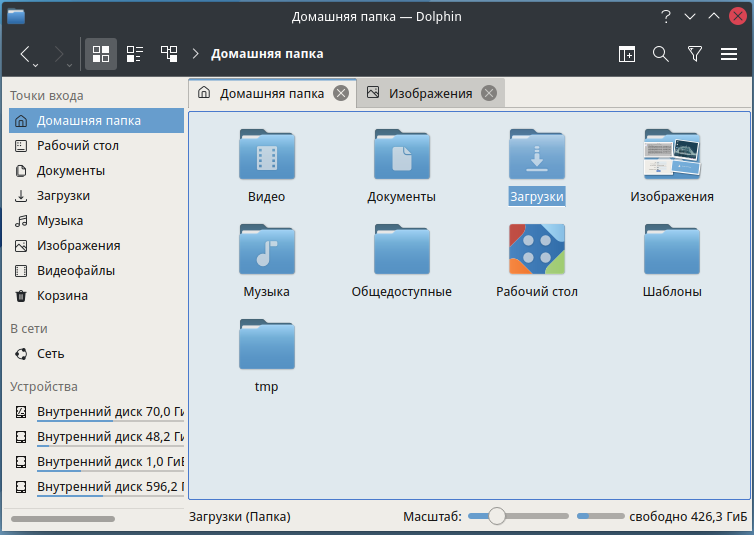Viewport: 754px width, 535px height.
Task: Switch to Details tree view mode
Action: coord(169,54)
